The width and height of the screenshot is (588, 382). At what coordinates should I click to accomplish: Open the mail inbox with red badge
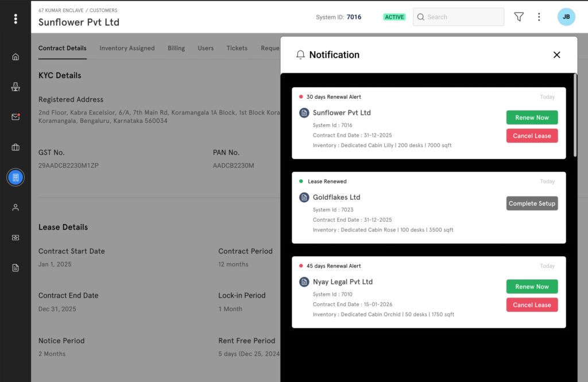point(16,117)
